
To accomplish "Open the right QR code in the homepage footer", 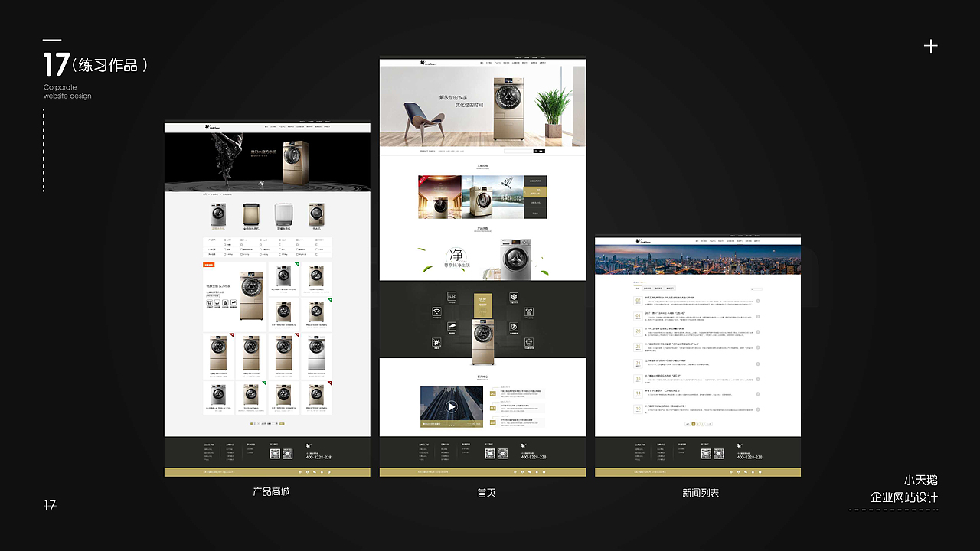I will click(x=502, y=454).
